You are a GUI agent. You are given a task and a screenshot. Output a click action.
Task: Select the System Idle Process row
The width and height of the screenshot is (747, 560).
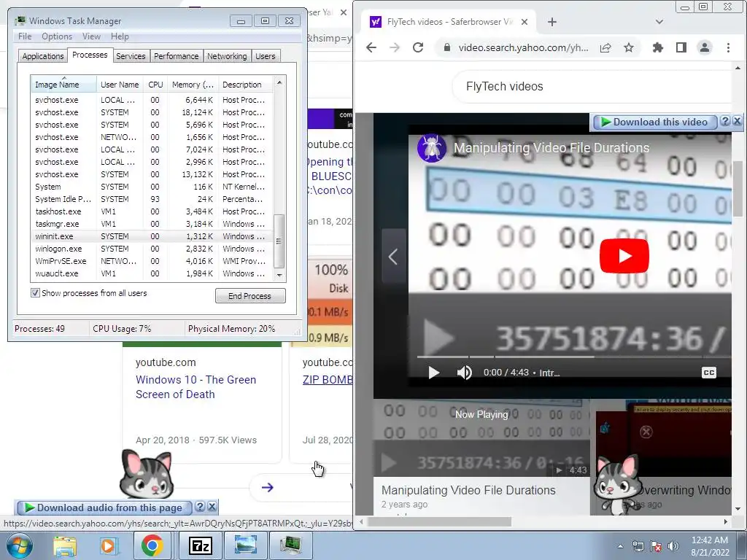152,199
